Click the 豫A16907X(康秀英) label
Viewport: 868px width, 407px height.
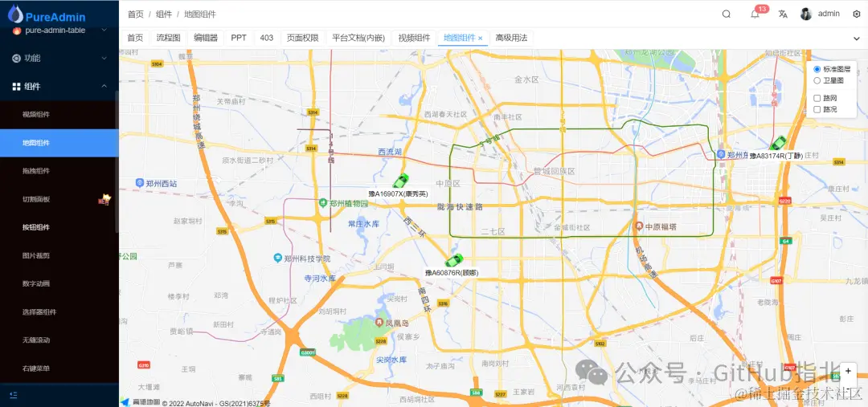point(398,194)
